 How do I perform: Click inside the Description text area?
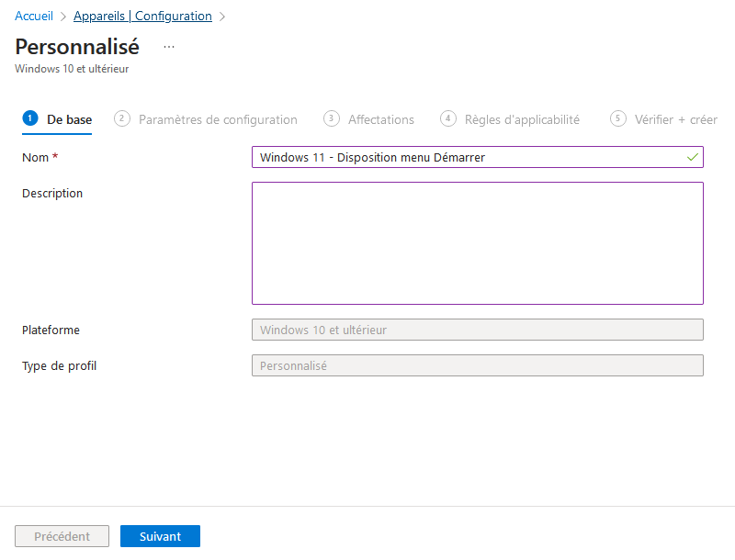pyautogui.click(x=477, y=242)
